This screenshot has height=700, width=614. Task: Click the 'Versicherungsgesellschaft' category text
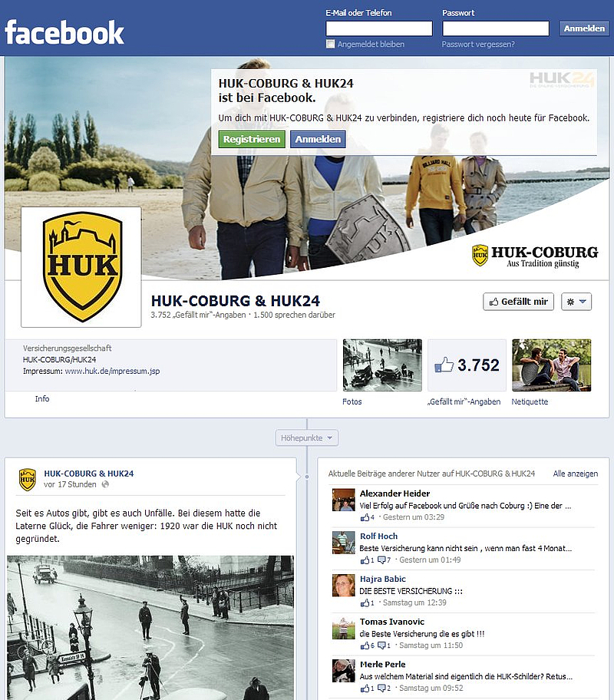[x=67, y=348]
